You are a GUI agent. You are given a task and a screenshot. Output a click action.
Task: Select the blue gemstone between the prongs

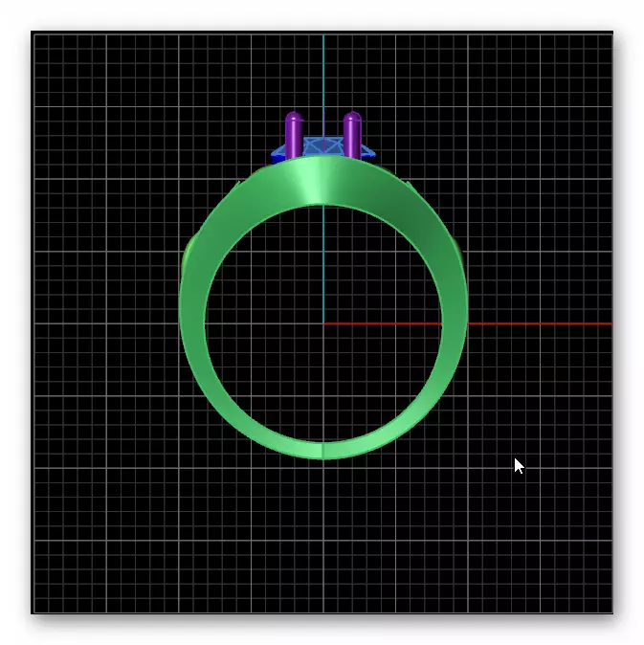pos(322,148)
